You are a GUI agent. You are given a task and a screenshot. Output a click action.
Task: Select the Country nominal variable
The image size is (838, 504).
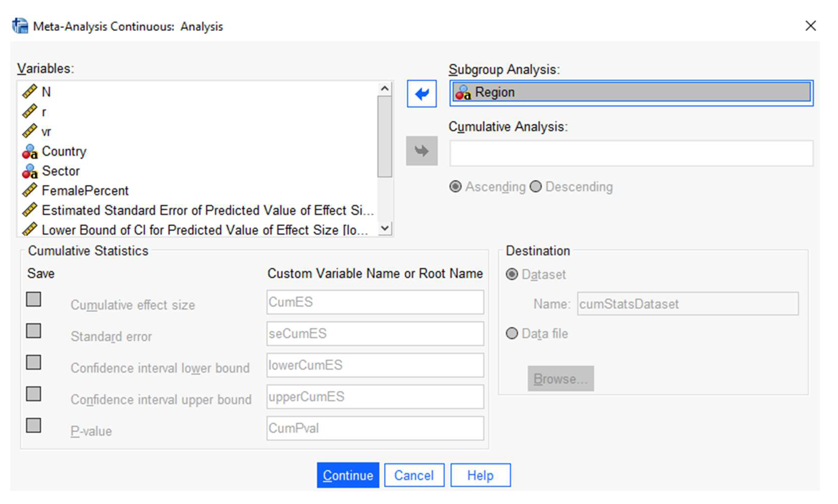click(63, 151)
